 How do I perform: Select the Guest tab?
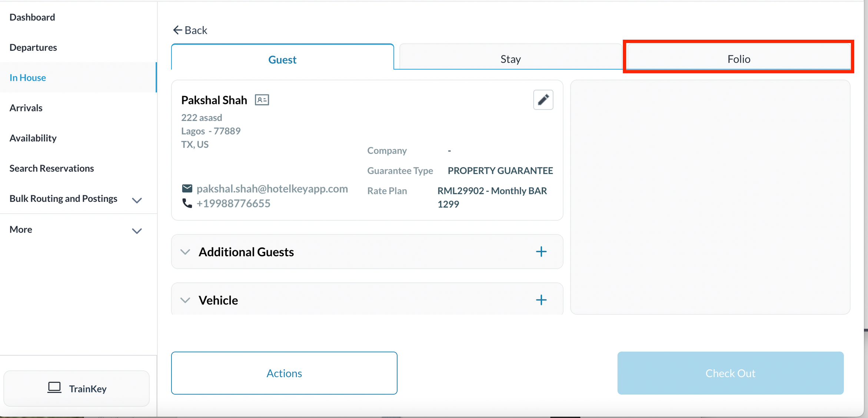click(282, 59)
